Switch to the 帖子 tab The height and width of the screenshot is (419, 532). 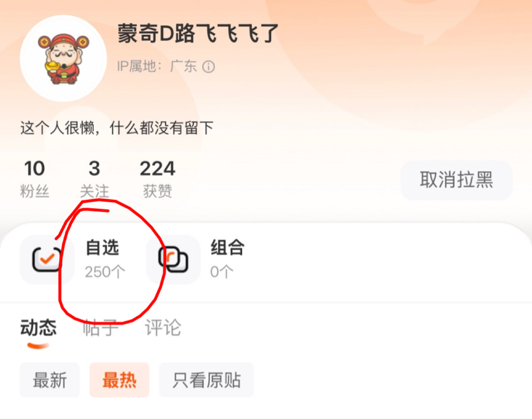click(101, 328)
